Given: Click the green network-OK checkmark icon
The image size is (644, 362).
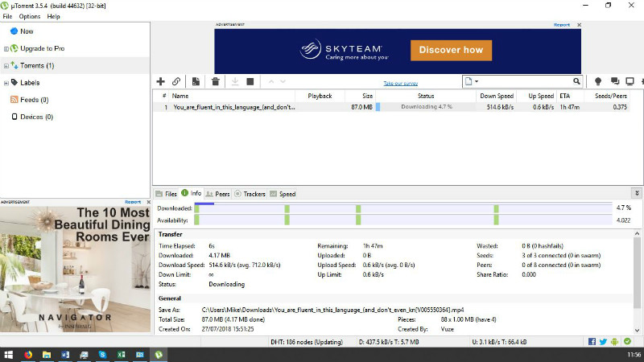Looking at the screenshot, I should tap(627, 341).
